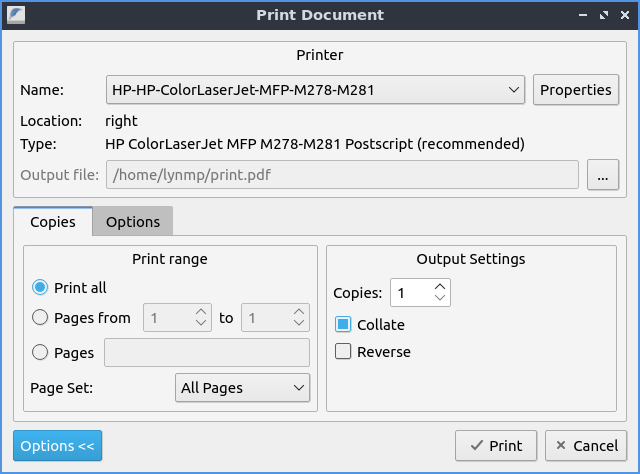Increase the Copies count with up arrow
Image resolution: width=640 pixels, height=474 pixels.
pos(440,287)
